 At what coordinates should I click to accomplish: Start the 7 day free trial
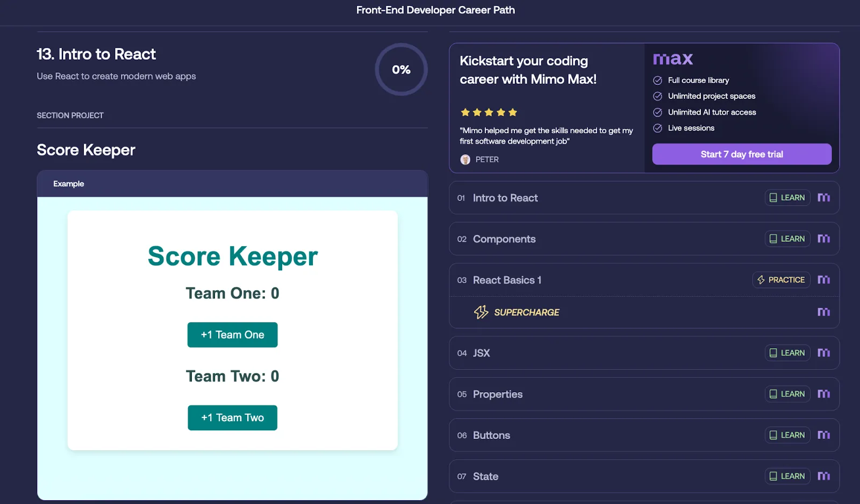click(x=742, y=154)
